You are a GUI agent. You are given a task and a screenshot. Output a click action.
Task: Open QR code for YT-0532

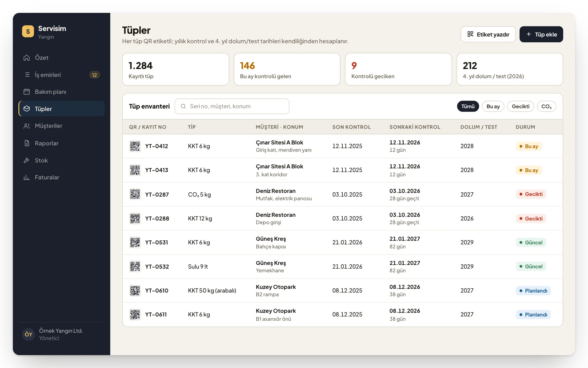coord(135,266)
